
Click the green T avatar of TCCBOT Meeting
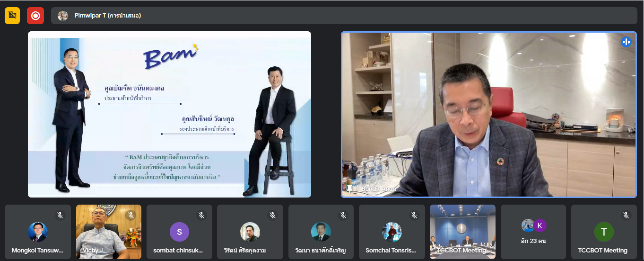click(x=604, y=232)
